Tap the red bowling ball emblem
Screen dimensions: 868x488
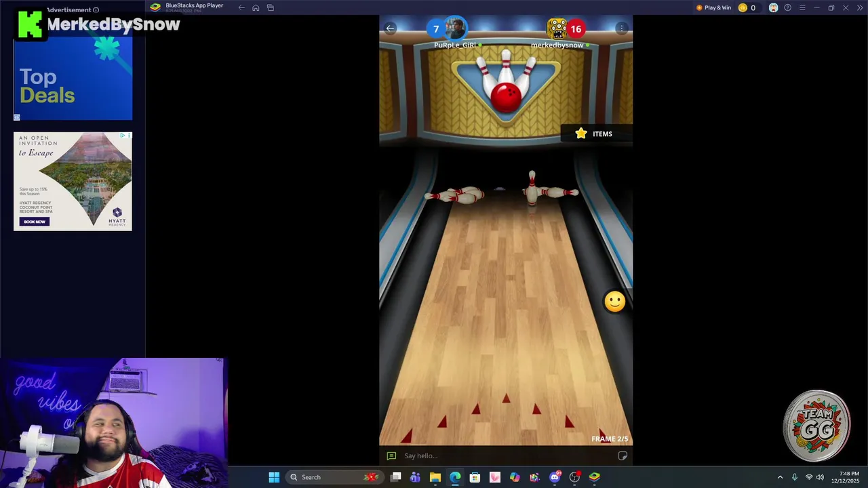click(506, 98)
